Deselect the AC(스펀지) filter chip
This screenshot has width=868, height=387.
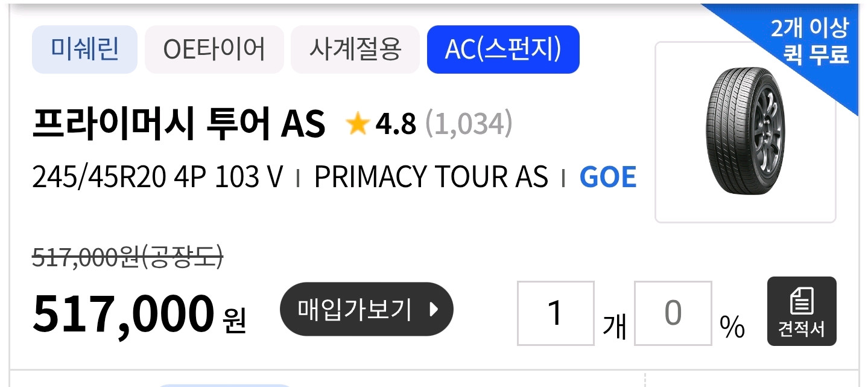click(502, 50)
